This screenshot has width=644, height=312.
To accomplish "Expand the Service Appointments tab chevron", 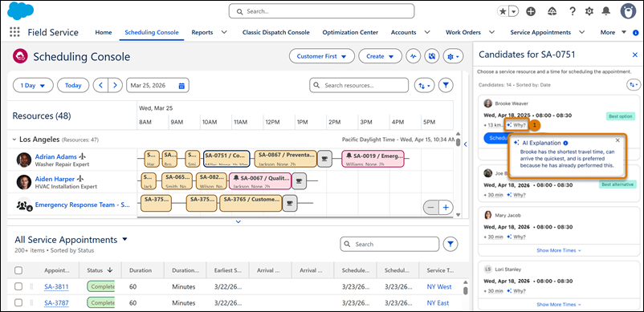I will pyautogui.click(x=581, y=32).
